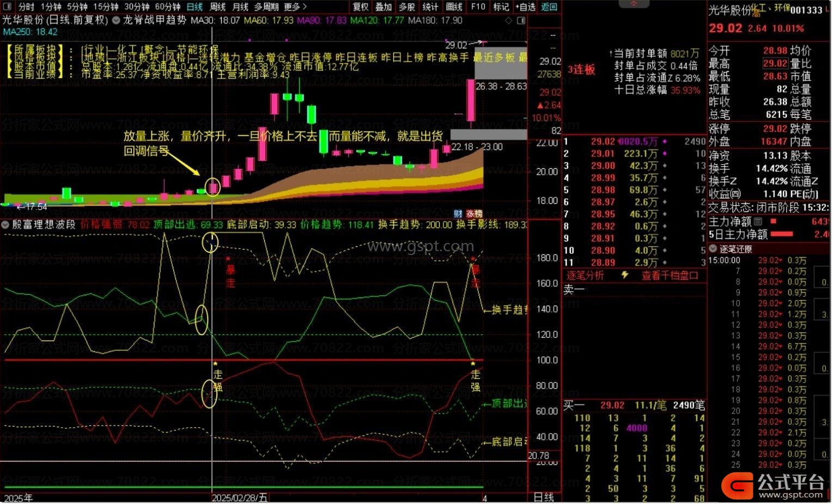
Task: Click the MA60: 17.93 indicator label
Action: (x=269, y=20)
